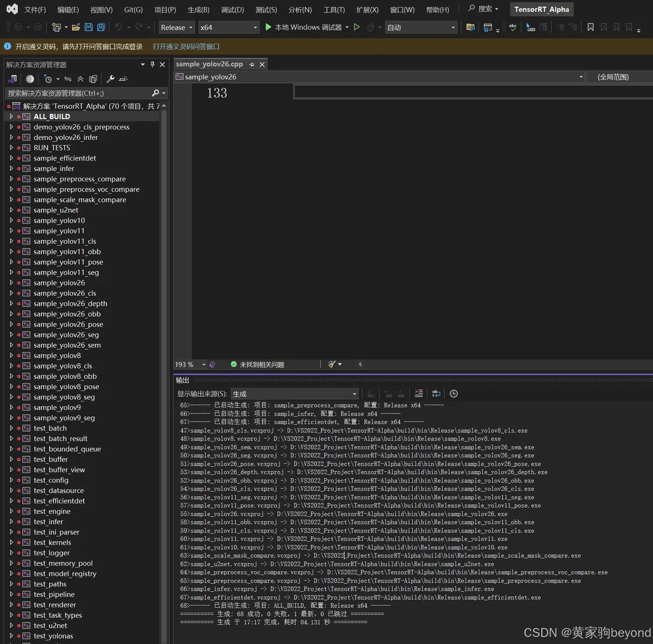Click the switch views icon in Solution Explorer
Screen dimensions: 653x644
click(13, 79)
